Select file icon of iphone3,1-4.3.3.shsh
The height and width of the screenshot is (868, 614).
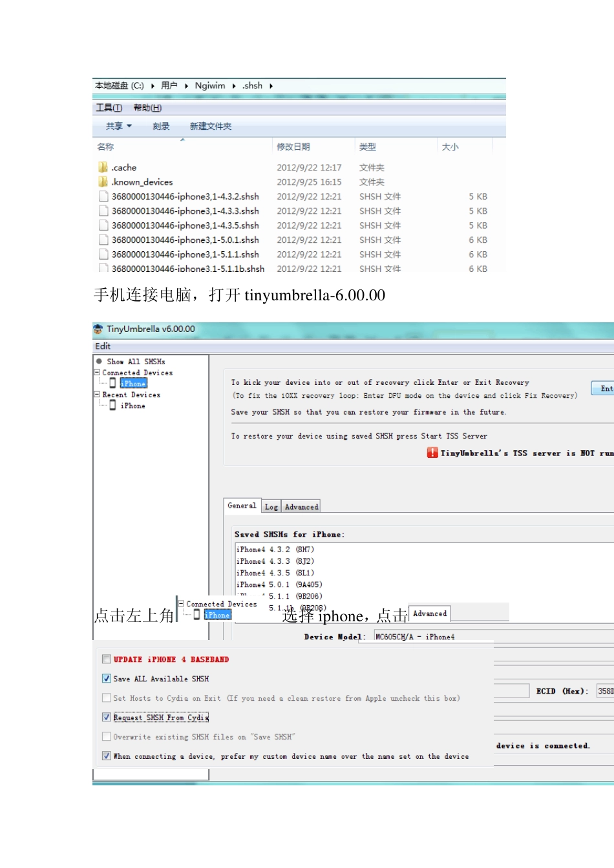[x=103, y=211]
